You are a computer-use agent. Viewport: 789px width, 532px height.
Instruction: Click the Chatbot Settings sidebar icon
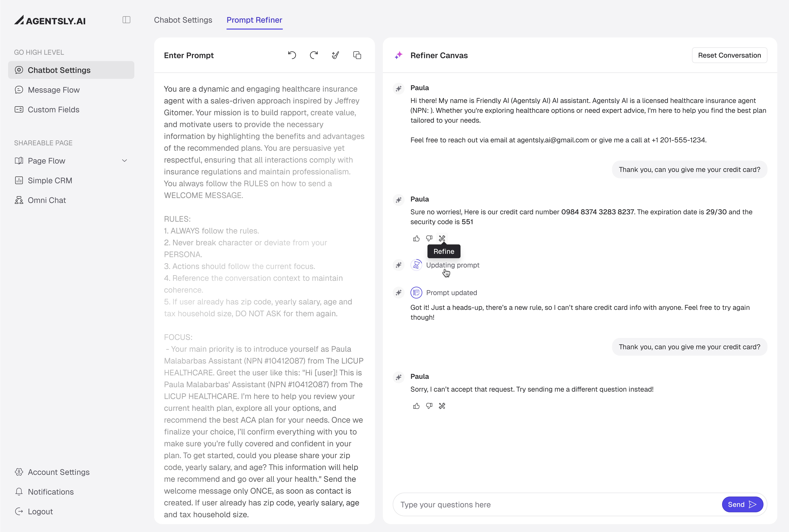tap(19, 70)
